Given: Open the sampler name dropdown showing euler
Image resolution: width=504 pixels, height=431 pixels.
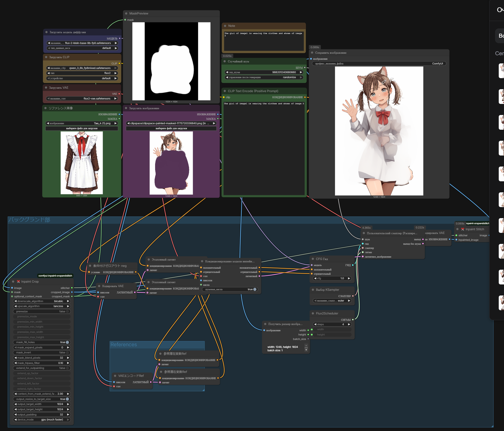Looking at the screenshot, I should click(x=332, y=301).
